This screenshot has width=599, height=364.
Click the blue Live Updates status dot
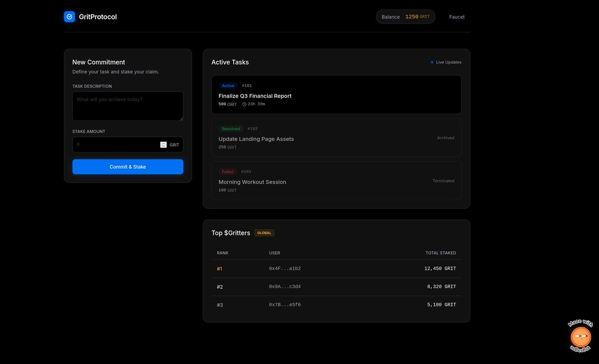(432, 62)
